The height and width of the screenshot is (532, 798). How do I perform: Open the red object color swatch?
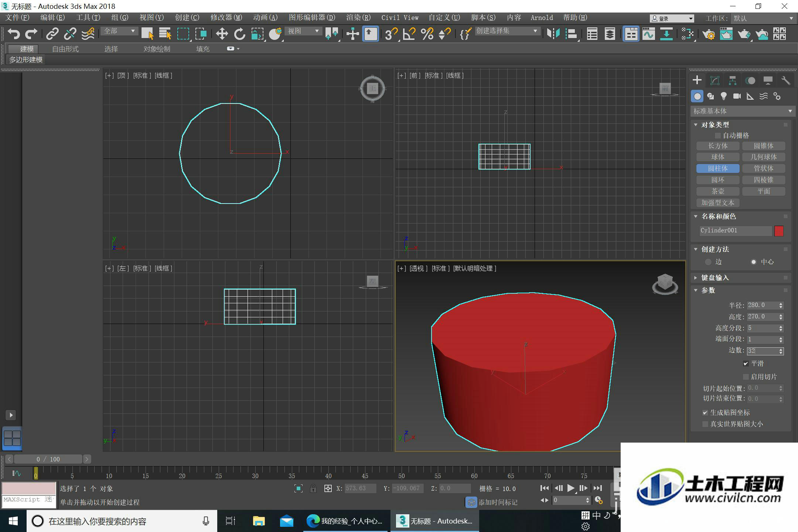point(779,231)
